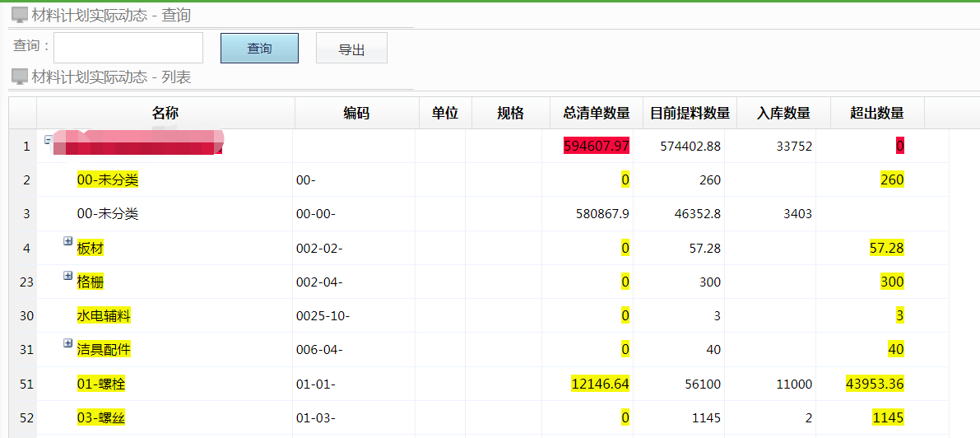Focus the 查询 text input box

(x=128, y=48)
